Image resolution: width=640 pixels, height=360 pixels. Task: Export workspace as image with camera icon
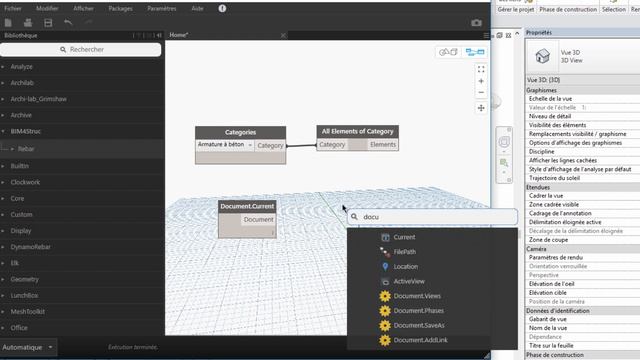(476, 23)
